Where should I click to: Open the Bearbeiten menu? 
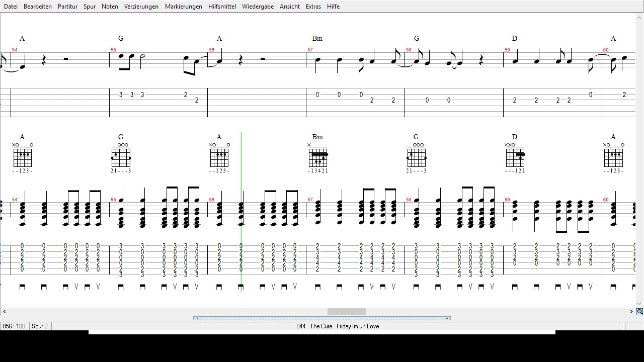(x=38, y=7)
